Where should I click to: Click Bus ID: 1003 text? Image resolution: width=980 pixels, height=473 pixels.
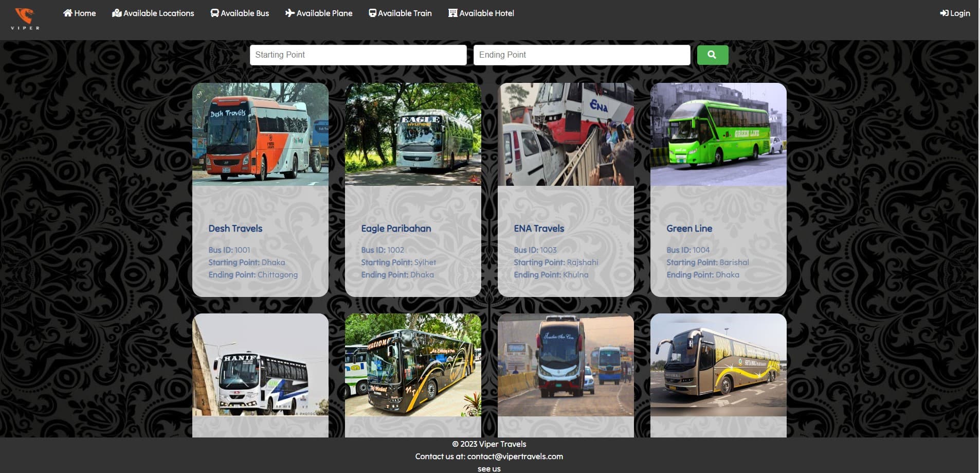click(x=535, y=250)
